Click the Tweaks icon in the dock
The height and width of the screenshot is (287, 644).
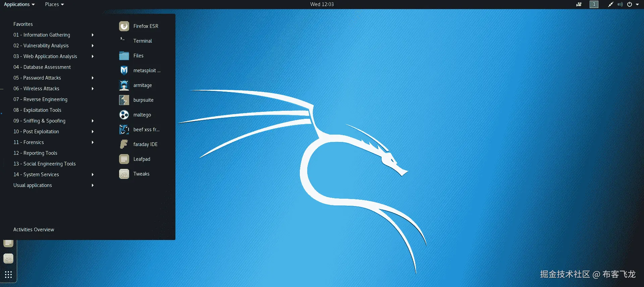click(x=8, y=258)
